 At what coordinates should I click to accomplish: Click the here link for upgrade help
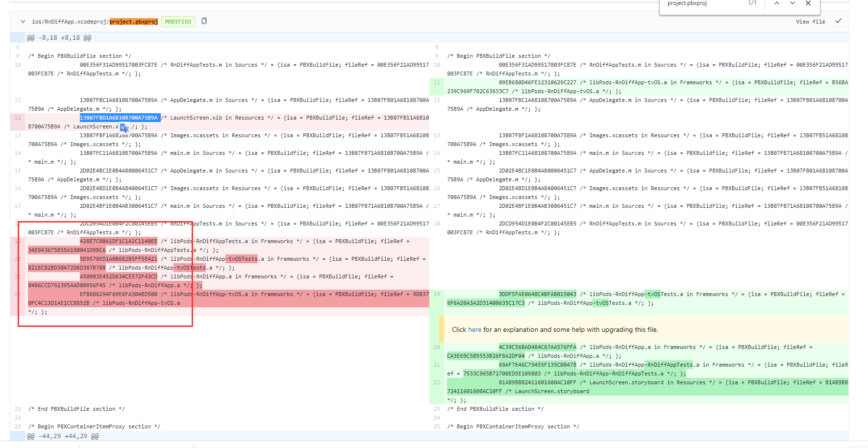pyautogui.click(x=474, y=329)
